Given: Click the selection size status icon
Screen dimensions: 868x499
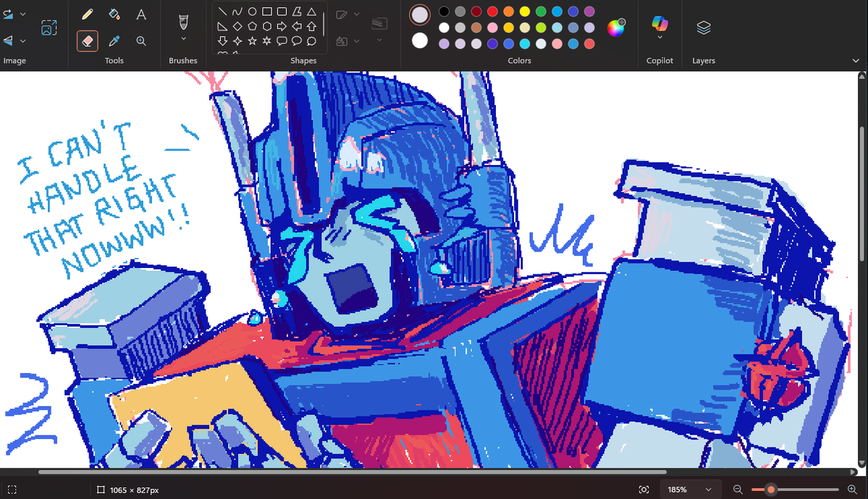Looking at the screenshot, I should tap(12, 490).
